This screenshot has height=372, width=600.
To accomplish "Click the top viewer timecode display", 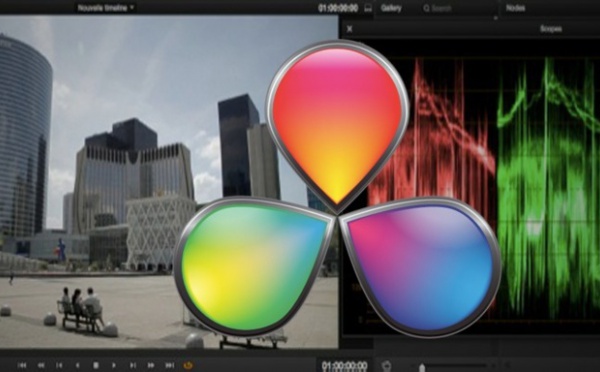I will 338,8.
